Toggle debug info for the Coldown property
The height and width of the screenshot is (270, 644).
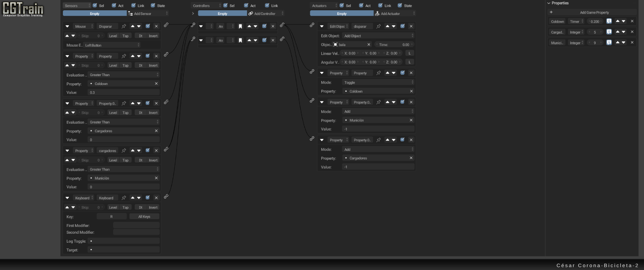click(x=609, y=21)
